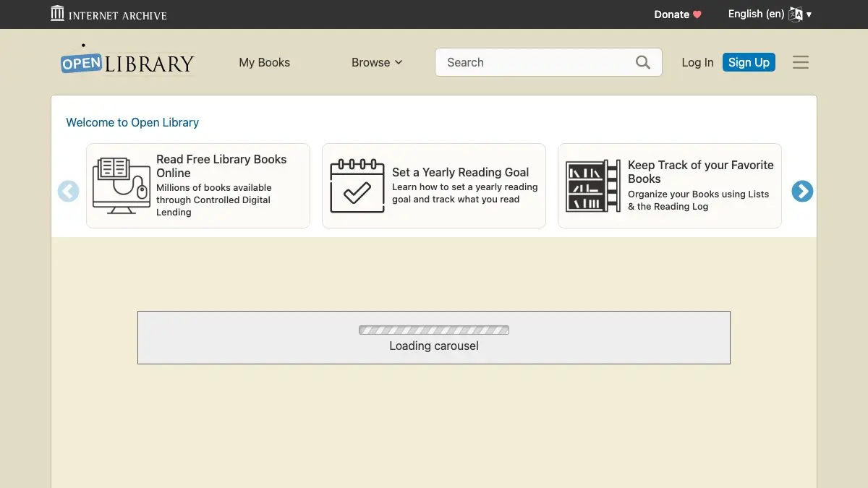The width and height of the screenshot is (868, 488).
Task: Open Set a Yearly Reading Goal card
Action: coord(434,186)
